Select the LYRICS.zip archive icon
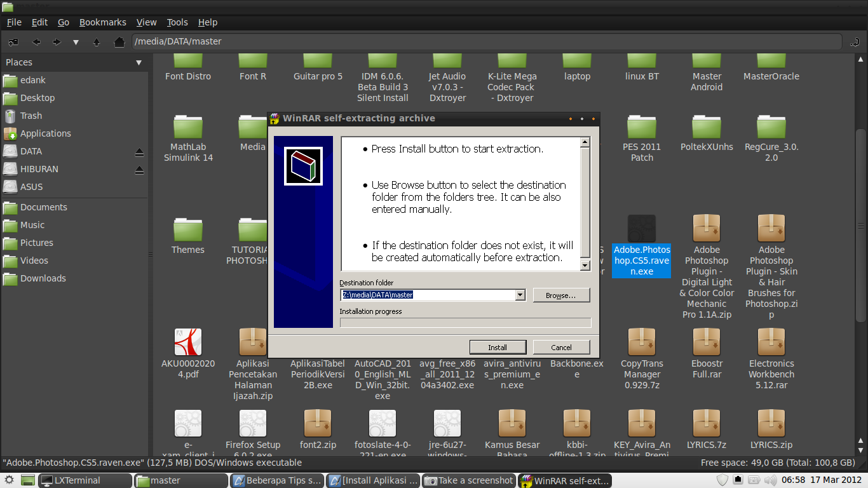 771,423
